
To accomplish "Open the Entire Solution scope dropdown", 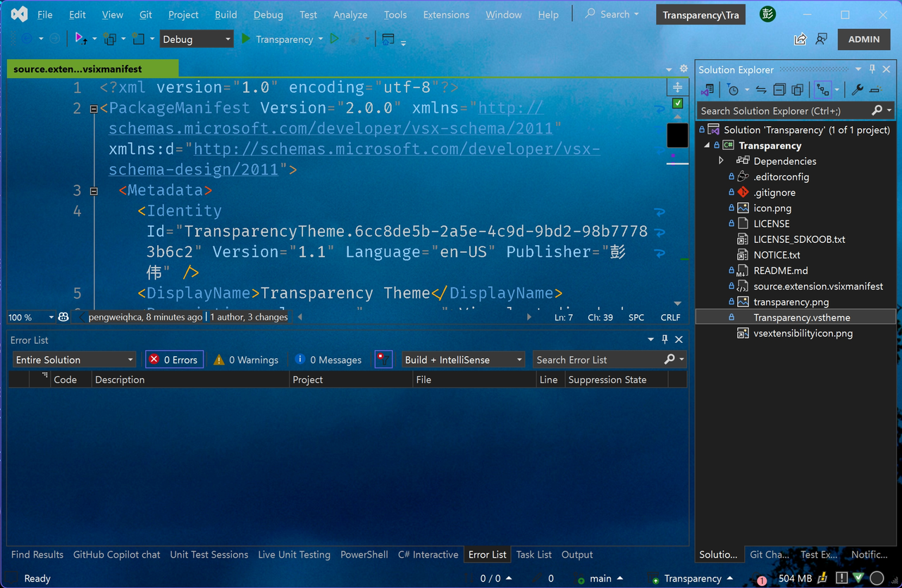I will [74, 359].
